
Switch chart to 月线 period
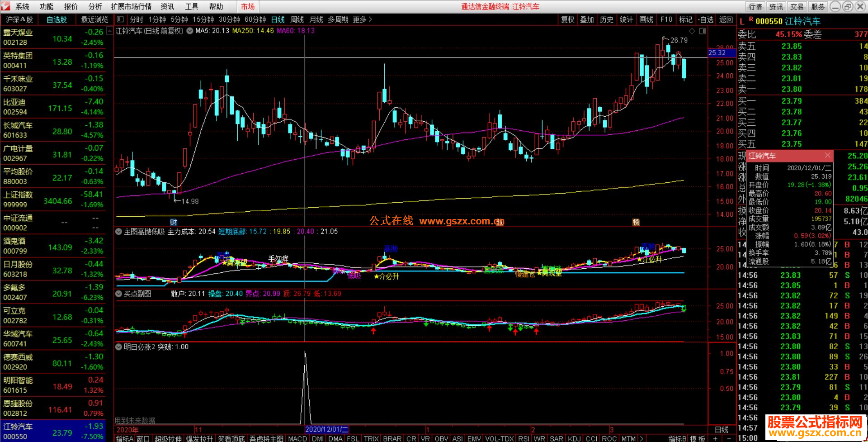tap(316, 19)
